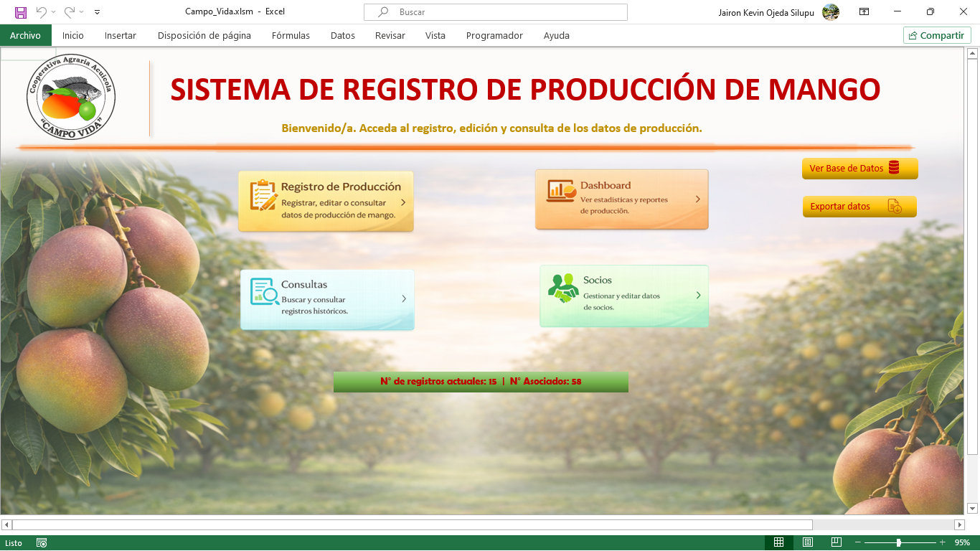Expand the Customize Quick Access Toolbar menu

[x=98, y=11]
